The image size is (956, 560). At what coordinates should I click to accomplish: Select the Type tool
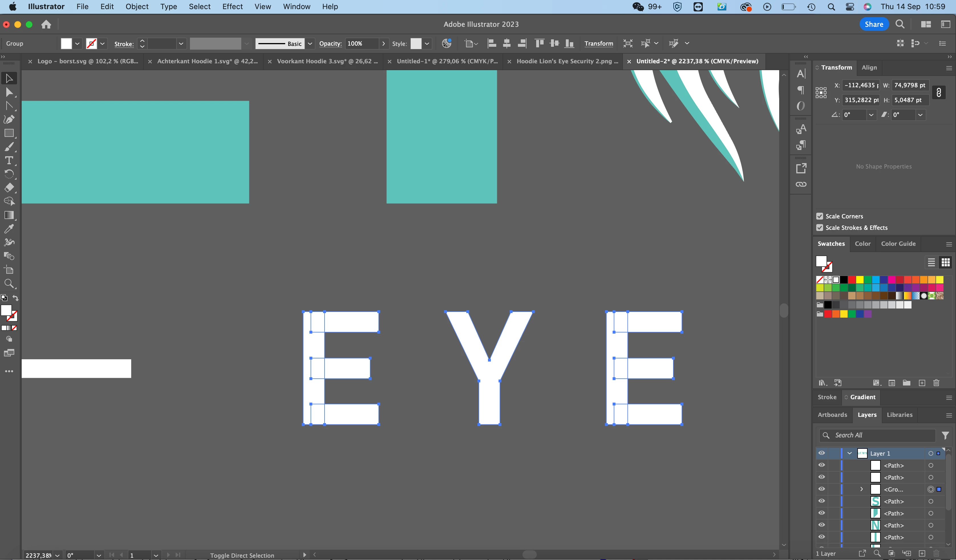pyautogui.click(x=9, y=160)
